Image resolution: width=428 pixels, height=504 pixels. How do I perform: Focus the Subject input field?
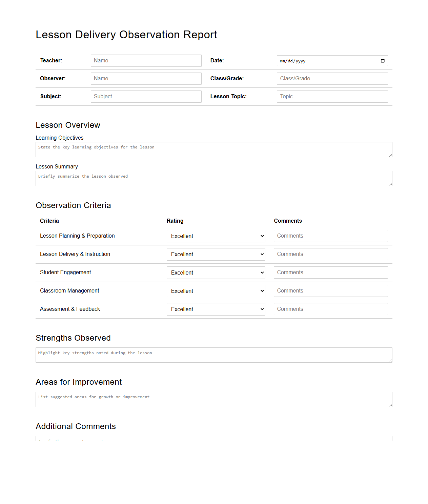[146, 96]
